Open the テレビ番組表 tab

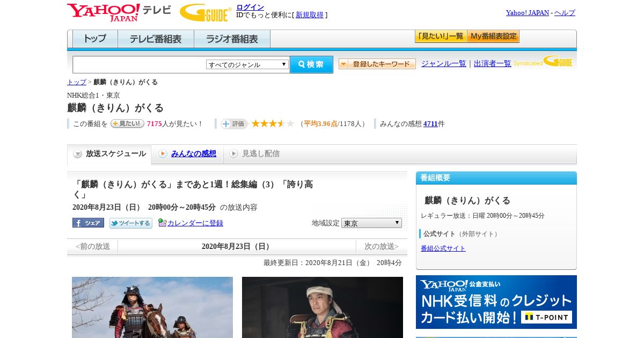tap(156, 39)
